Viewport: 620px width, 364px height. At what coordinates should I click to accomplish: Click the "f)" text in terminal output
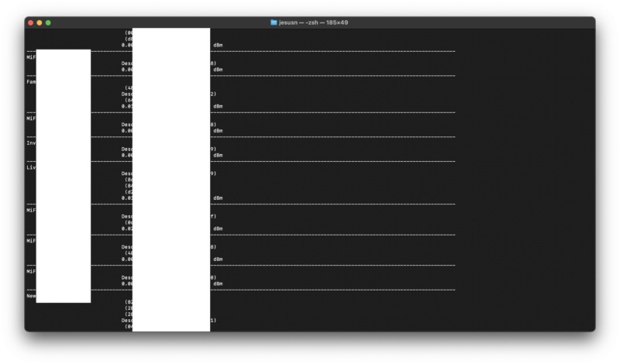(213, 216)
